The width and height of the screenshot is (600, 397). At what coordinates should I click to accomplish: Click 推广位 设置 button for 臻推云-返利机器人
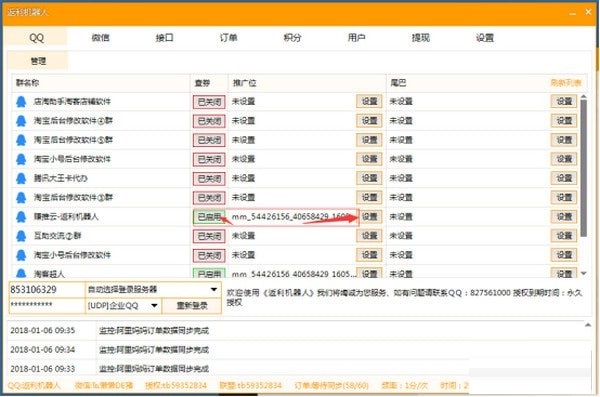pos(370,216)
